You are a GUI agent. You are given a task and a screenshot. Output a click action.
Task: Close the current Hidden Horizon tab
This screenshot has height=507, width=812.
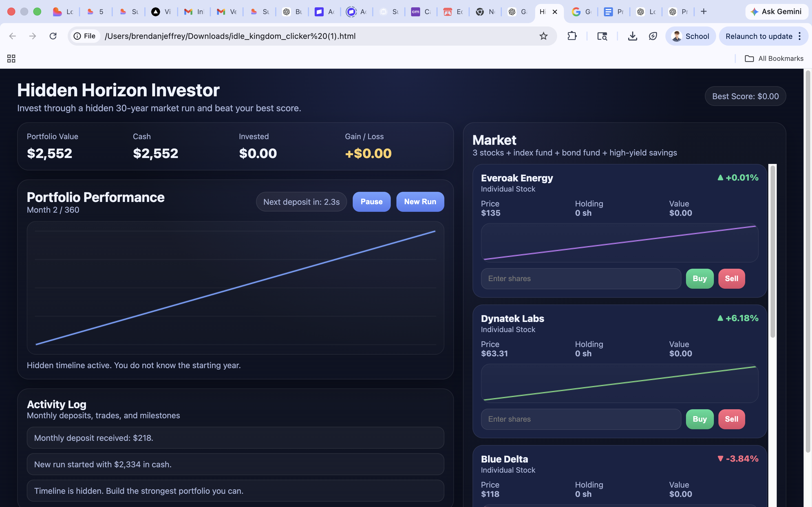click(555, 12)
